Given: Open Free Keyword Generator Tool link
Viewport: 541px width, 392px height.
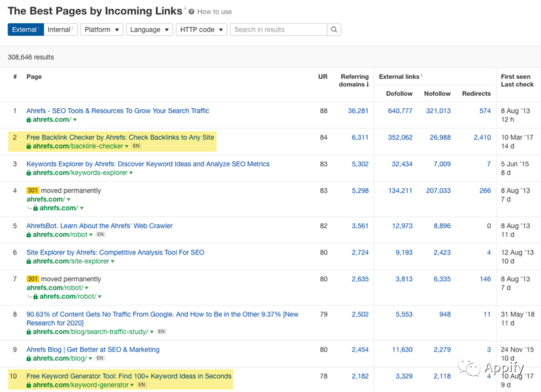Looking at the screenshot, I should click(x=129, y=376).
